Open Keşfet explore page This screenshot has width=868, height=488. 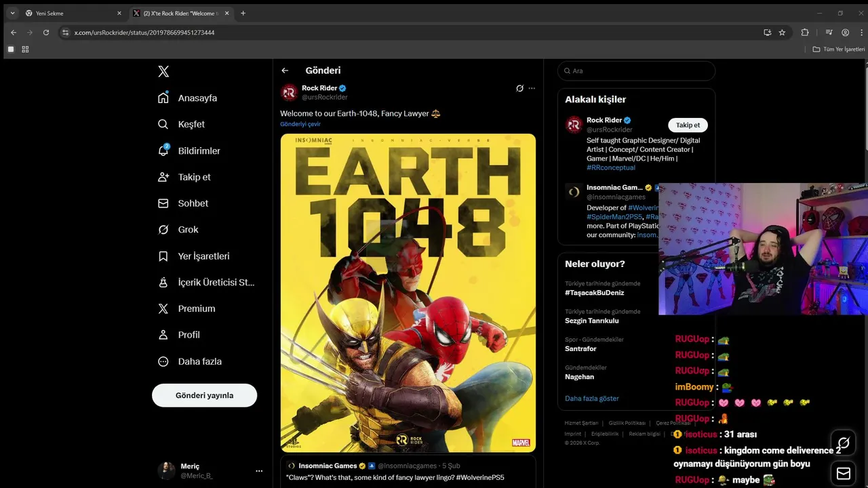181,124
